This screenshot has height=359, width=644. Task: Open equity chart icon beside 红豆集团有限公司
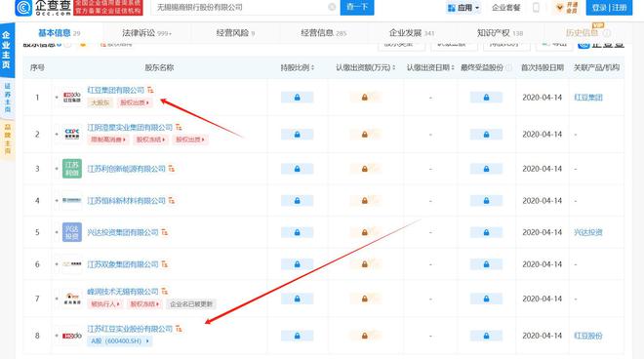coord(150,90)
